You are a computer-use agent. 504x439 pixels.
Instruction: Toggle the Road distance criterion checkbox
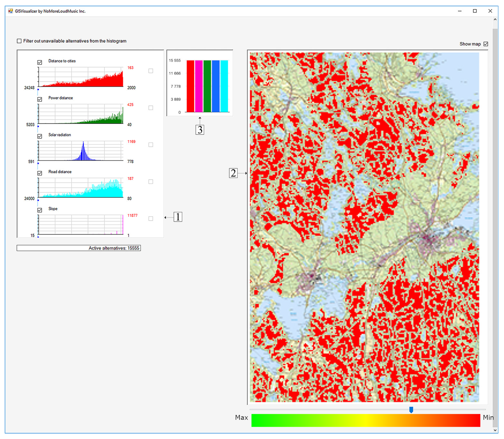click(40, 173)
